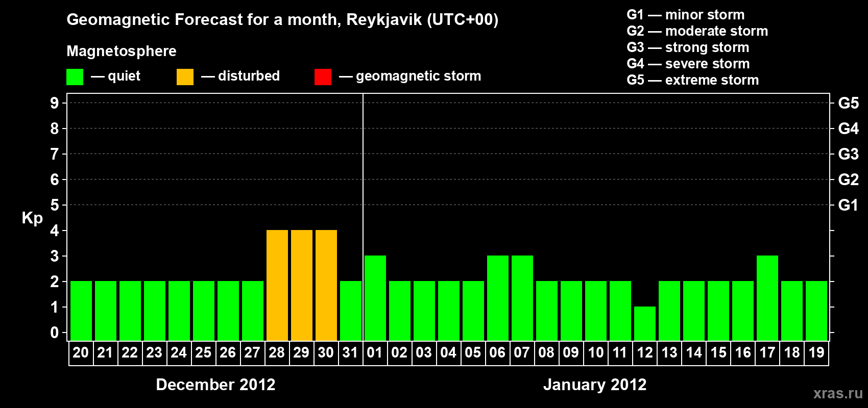Click date label "28" on the axis

click(x=277, y=352)
